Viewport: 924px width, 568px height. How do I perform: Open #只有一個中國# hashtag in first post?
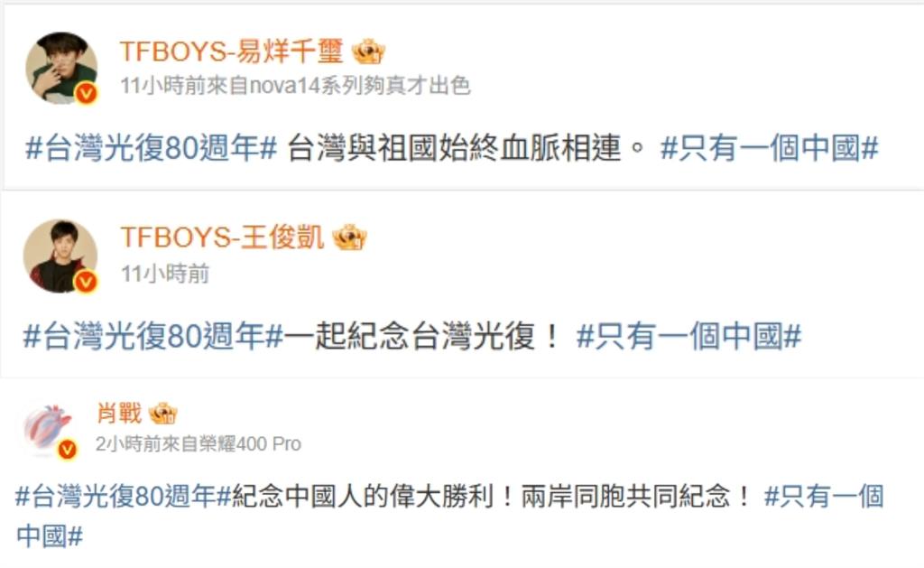[770, 147]
